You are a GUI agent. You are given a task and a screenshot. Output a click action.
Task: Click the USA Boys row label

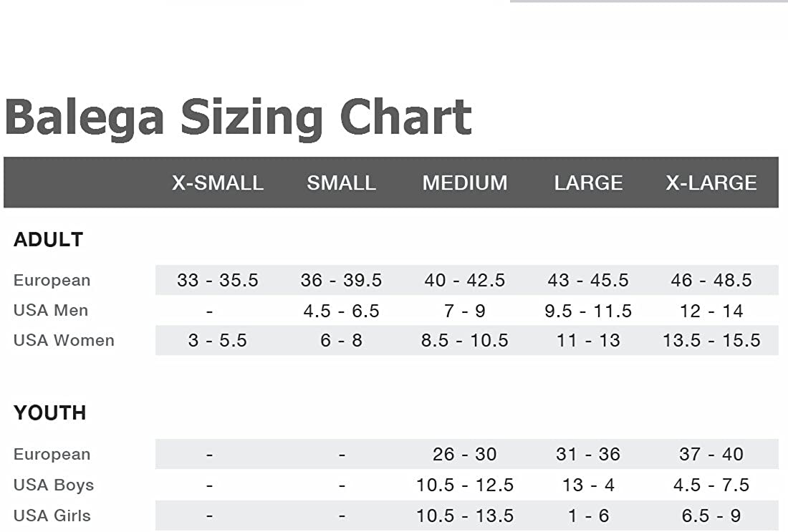click(x=54, y=485)
